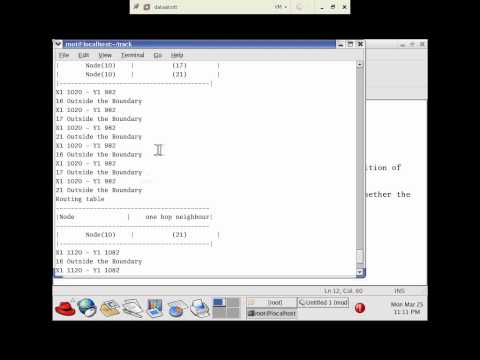This screenshot has width=480, height=360.
Task: Launch the word processor panel icon
Action: (x=132, y=308)
